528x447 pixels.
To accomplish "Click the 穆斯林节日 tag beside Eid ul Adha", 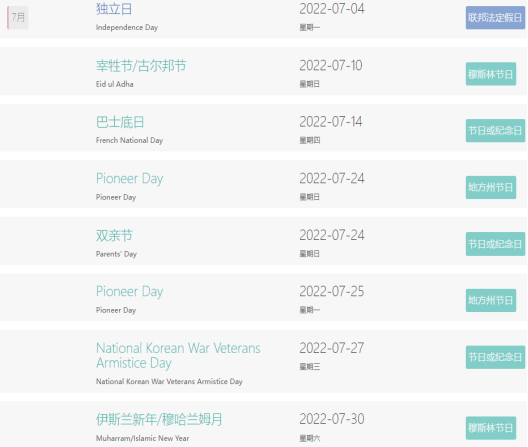I will 491,74.
